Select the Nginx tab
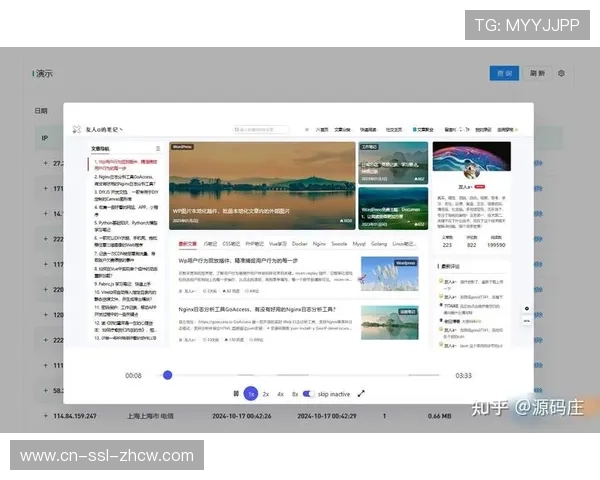 coord(320,244)
